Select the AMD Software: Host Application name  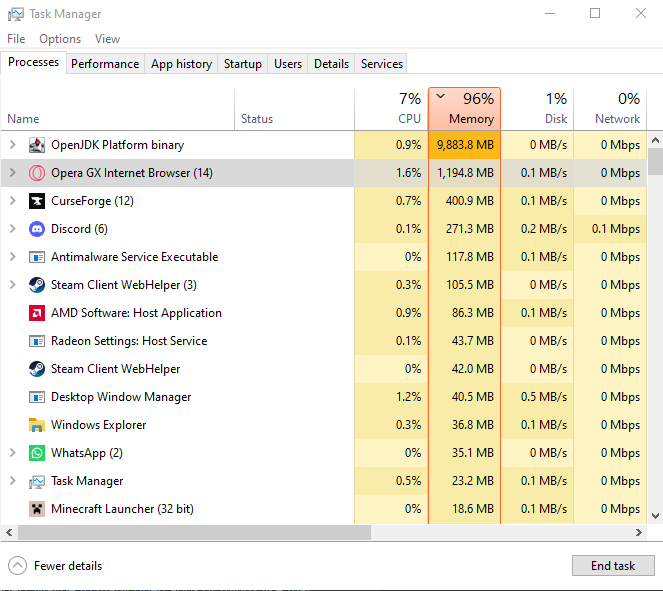(x=136, y=313)
